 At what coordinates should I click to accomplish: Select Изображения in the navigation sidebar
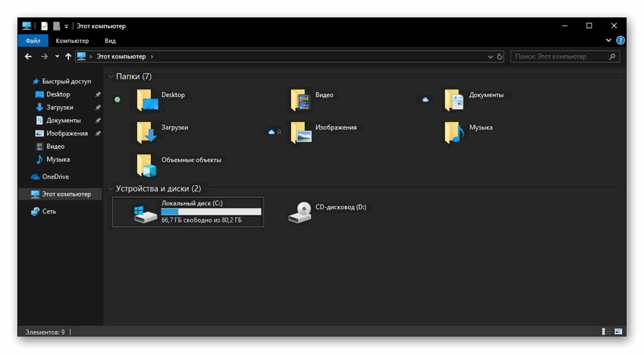coord(61,134)
